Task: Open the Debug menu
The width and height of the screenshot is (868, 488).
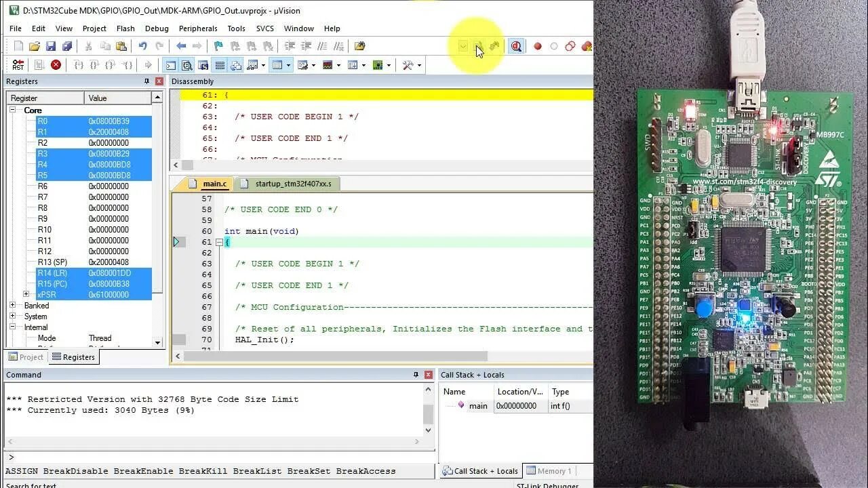Action: (x=157, y=28)
